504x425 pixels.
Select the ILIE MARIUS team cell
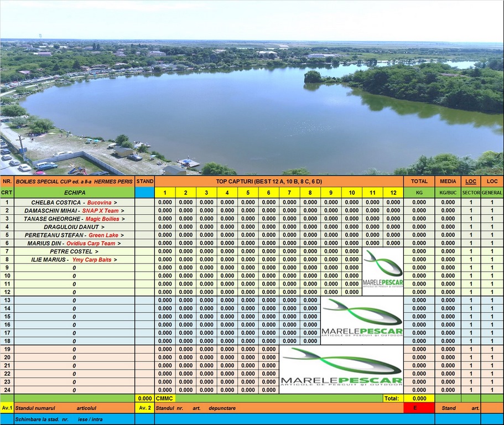coord(74,260)
